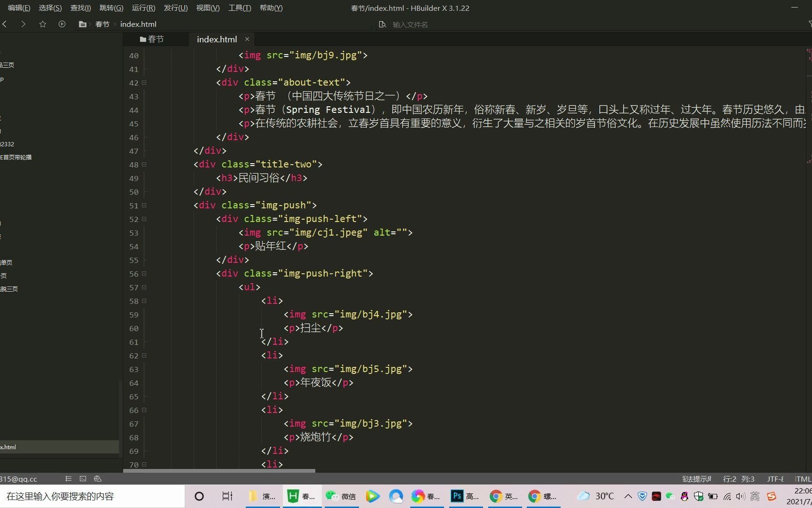Image resolution: width=812 pixels, height=508 pixels.
Task: Open Cortana circle icon on the taskbar
Action: coord(199,496)
